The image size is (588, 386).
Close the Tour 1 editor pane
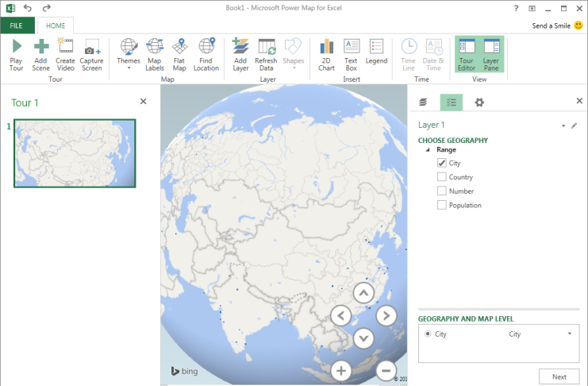pyautogui.click(x=144, y=101)
